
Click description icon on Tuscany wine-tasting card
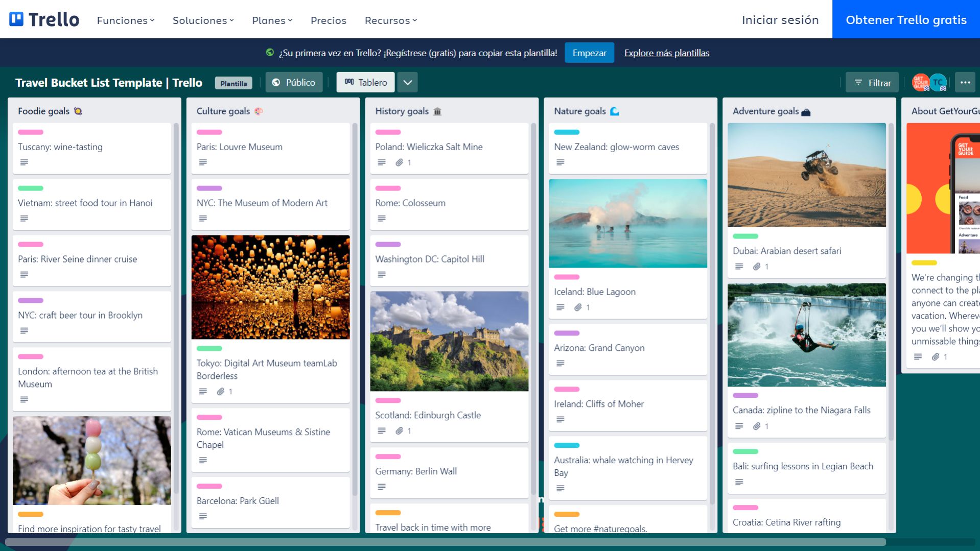[24, 162]
